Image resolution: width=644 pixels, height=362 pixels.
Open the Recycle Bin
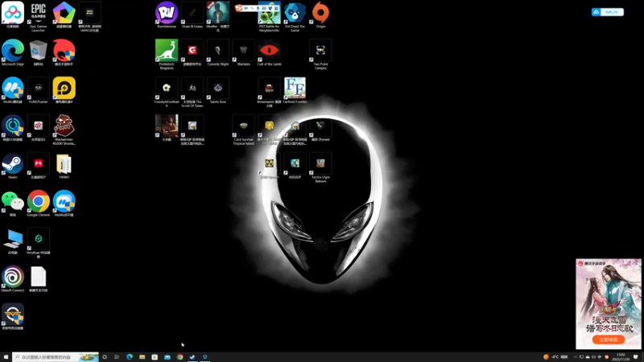[38, 53]
